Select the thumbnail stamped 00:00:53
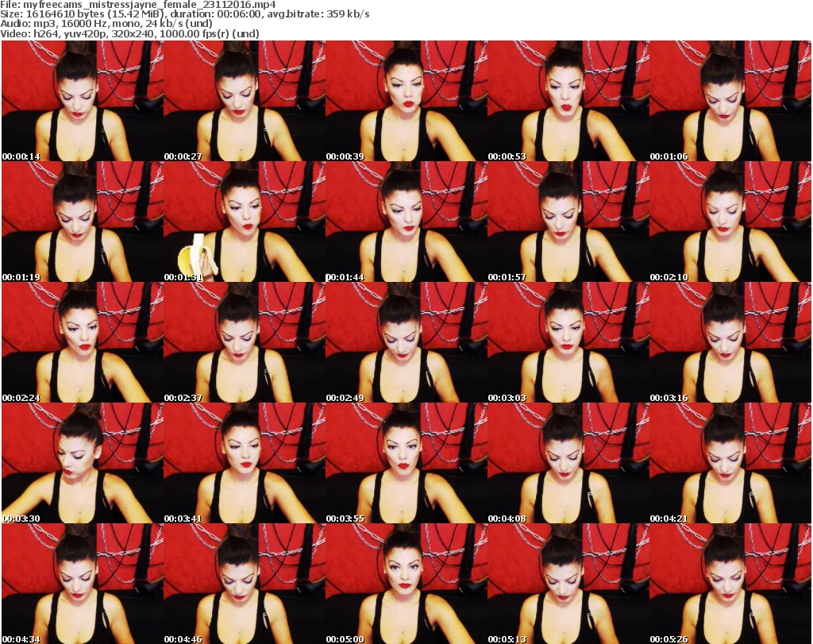This screenshot has width=813, height=644. [x=568, y=101]
